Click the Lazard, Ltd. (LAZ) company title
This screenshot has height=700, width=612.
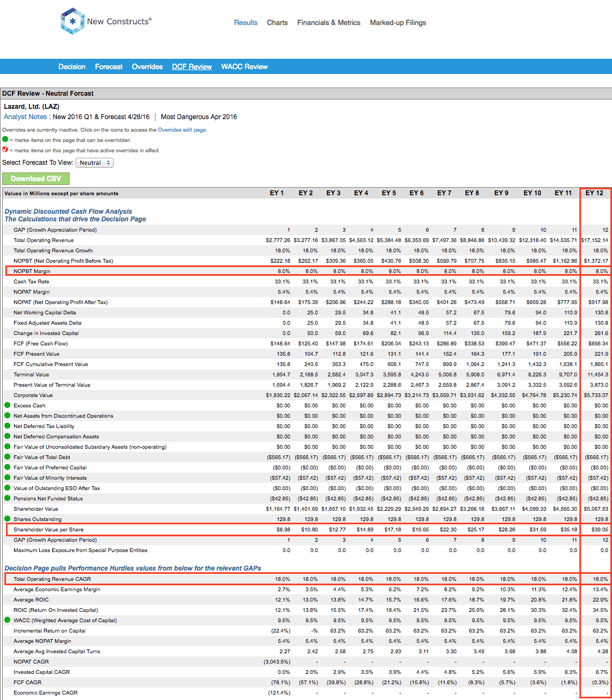pos(32,107)
